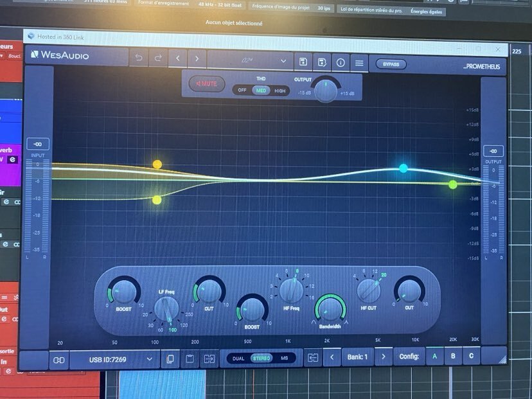
Task: Set THD to HIGH
Action: pyautogui.click(x=280, y=91)
